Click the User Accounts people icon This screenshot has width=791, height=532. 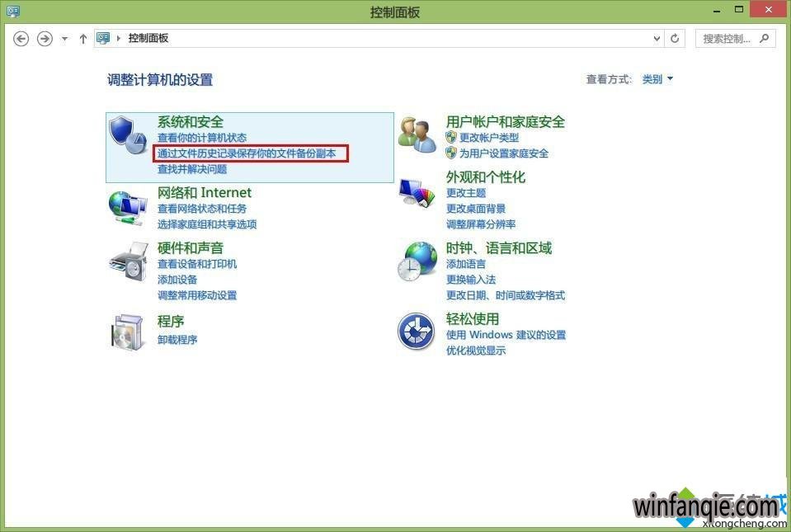coord(417,135)
